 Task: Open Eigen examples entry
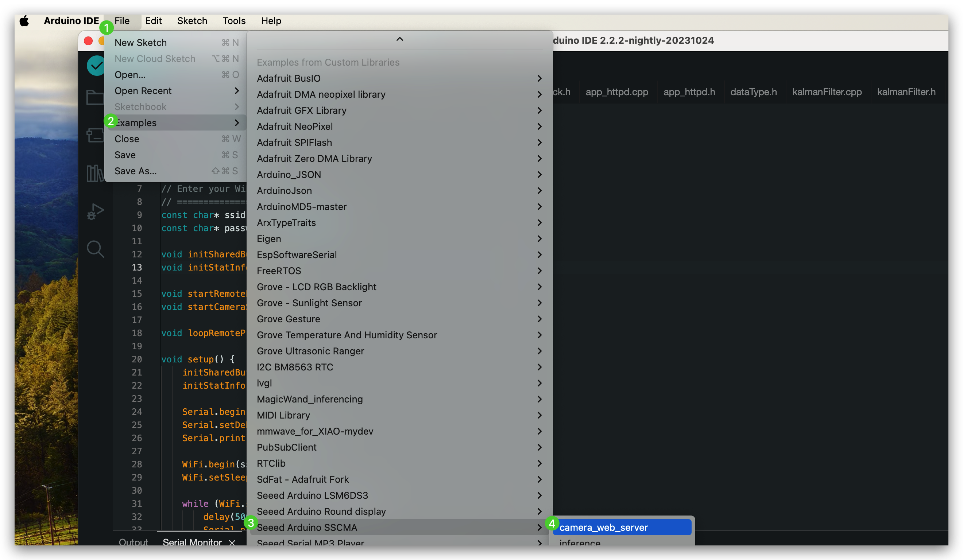[399, 239]
